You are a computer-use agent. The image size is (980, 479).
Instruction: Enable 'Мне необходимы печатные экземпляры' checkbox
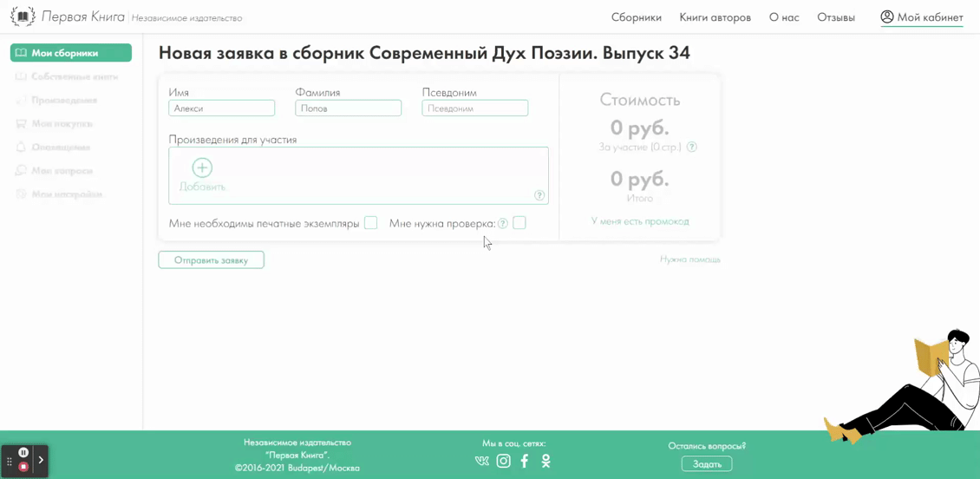tap(370, 223)
